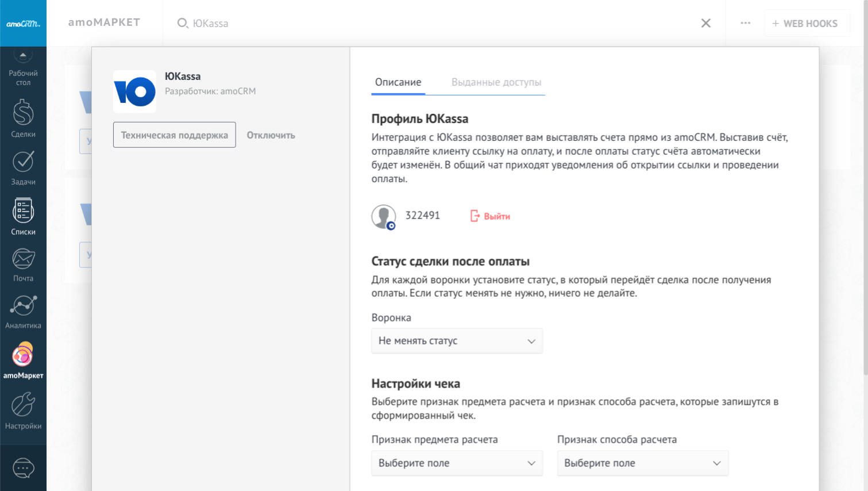The height and width of the screenshot is (491, 868).
Task: Click Отключить to disable the integration
Action: 271,135
